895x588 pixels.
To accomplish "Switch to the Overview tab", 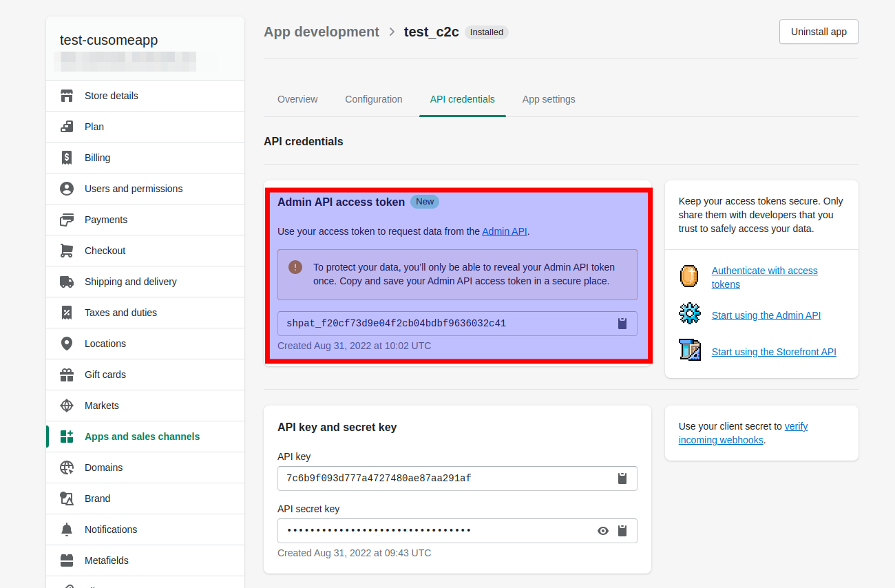I will [297, 99].
